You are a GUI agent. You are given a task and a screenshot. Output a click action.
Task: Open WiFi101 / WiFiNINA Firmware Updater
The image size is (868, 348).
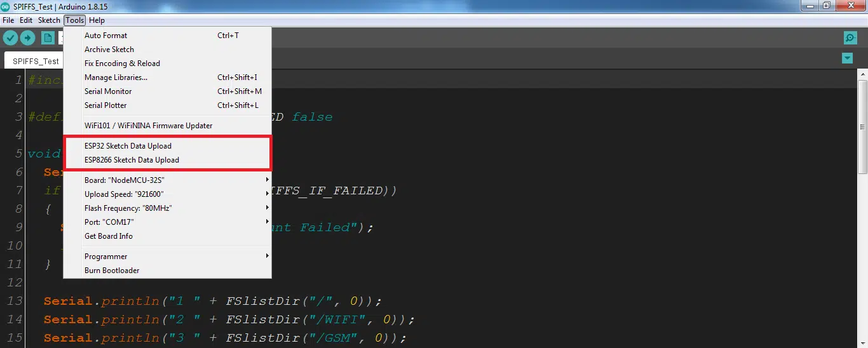[x=168, y=126]
